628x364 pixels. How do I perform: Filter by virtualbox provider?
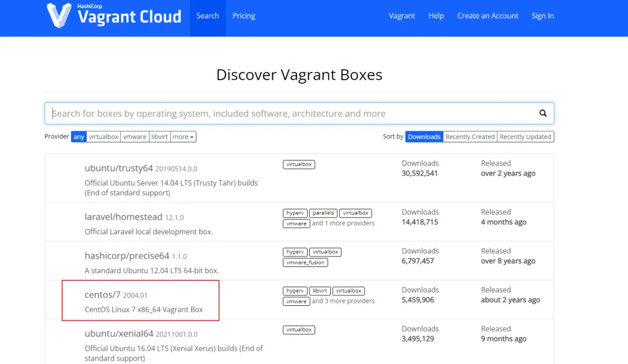click(x=104, y=137)
